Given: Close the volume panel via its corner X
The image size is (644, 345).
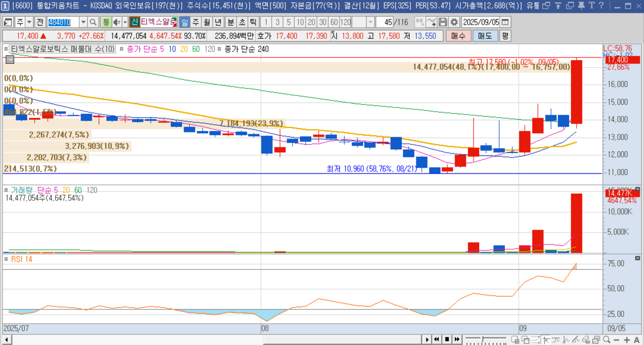Looking at the screenshot, I should 638,189.
